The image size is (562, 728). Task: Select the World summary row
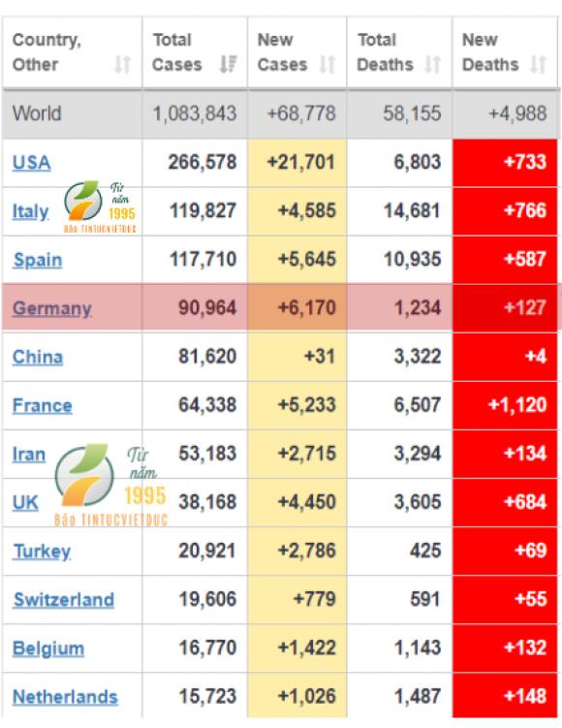click(x=280, y=113)
